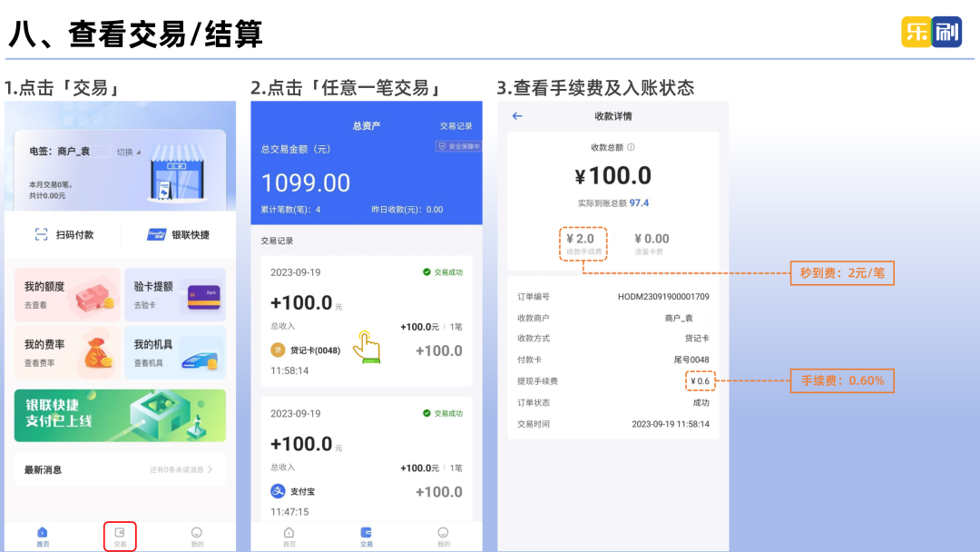Tap the 贷记卡 card icon in transaction record
The image size is (980, 552).
click(278, 350)
